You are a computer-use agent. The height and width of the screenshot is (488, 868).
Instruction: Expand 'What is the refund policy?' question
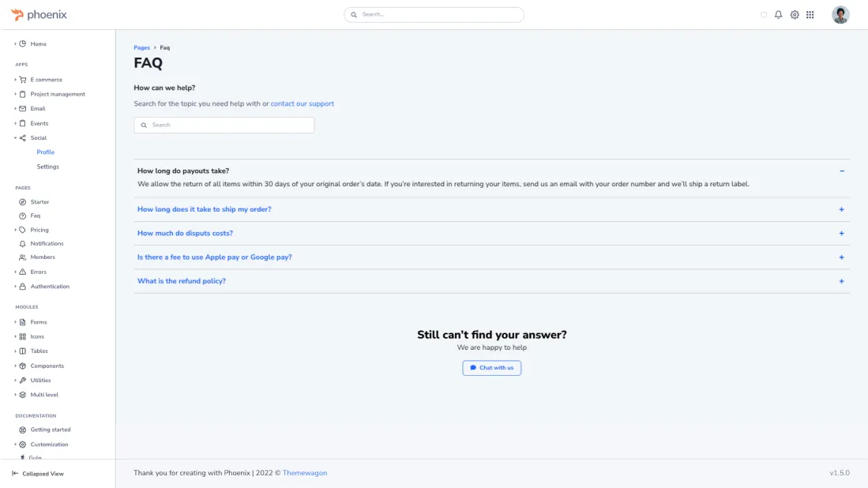(182, 281)
